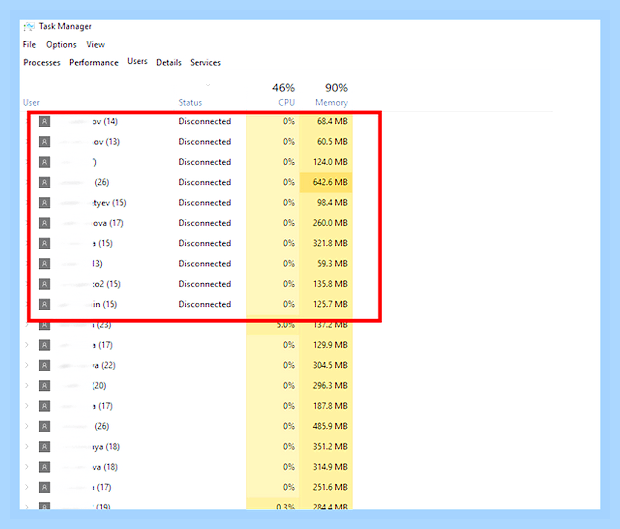620x529 pixels.
Task: Expand the user row with 351.2 MB
Action: tap(26, 447)
